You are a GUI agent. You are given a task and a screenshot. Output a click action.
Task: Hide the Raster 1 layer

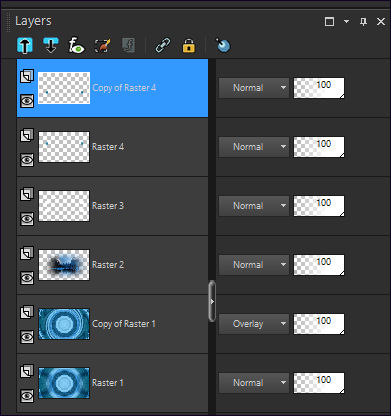pos(27,396)
